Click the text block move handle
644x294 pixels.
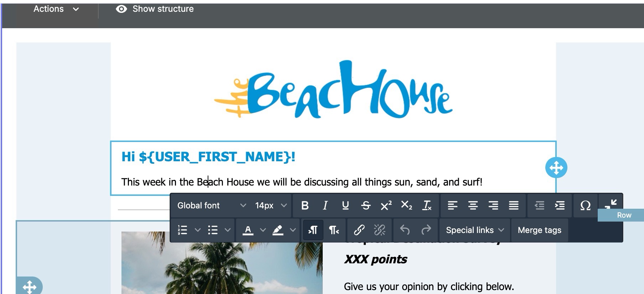(x=556, y=167)
